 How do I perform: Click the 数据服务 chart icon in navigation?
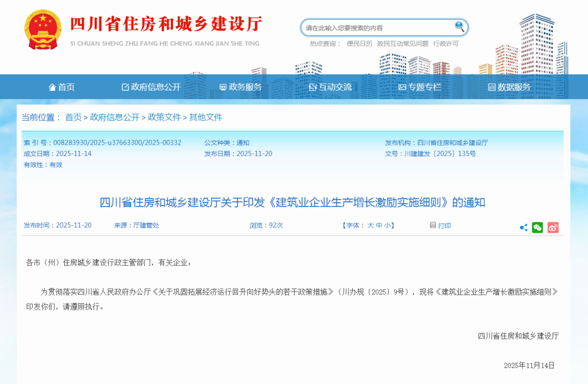click(492, 87)
